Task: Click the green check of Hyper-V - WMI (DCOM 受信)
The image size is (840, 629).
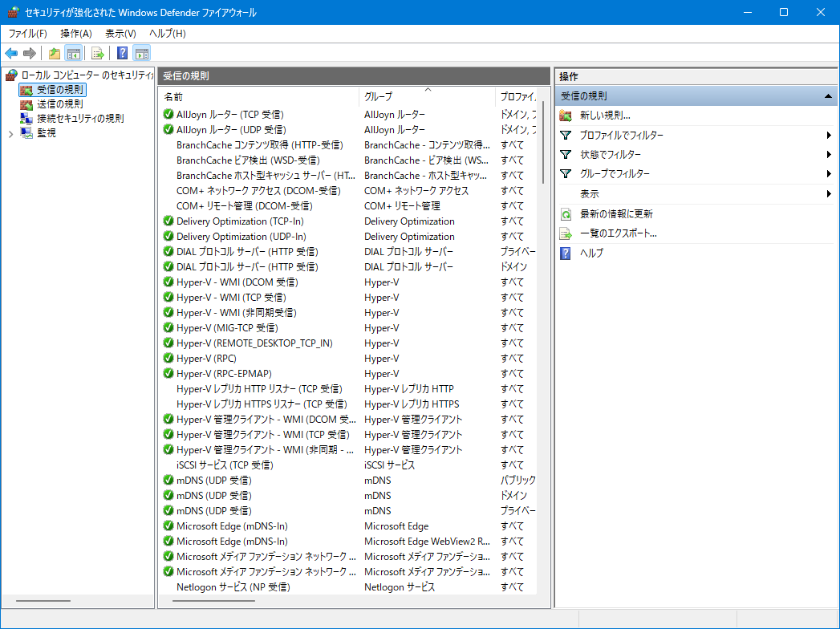Action: [x=168, y=282]
